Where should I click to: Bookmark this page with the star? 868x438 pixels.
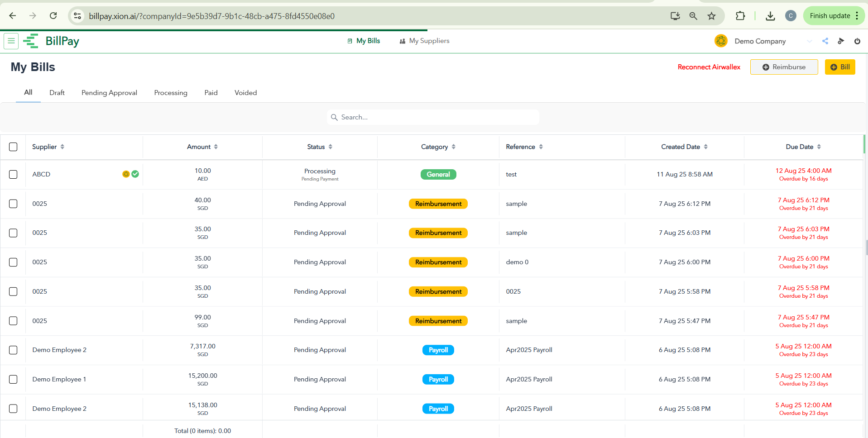tap(711, 16)
